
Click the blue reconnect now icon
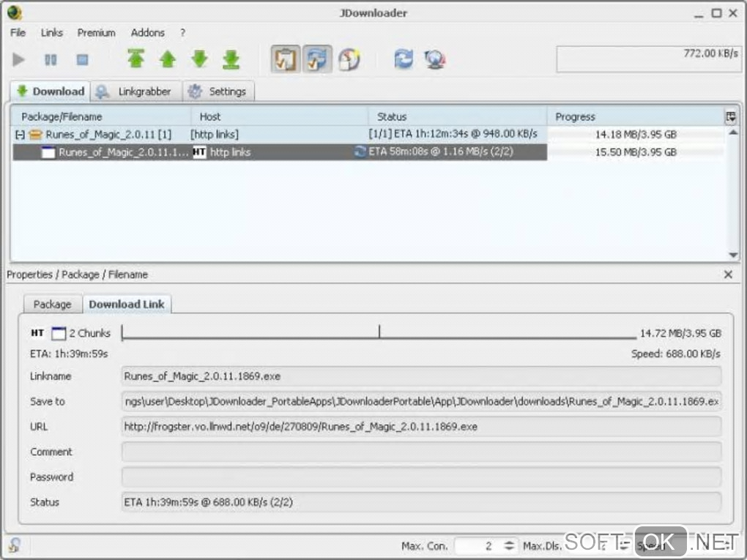(x=404, y=59)
